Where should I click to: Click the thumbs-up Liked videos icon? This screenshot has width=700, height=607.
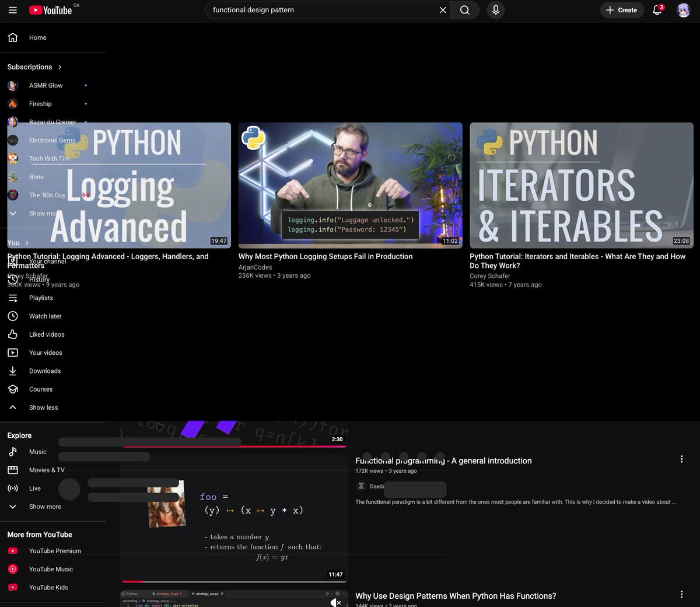point(13,334)
